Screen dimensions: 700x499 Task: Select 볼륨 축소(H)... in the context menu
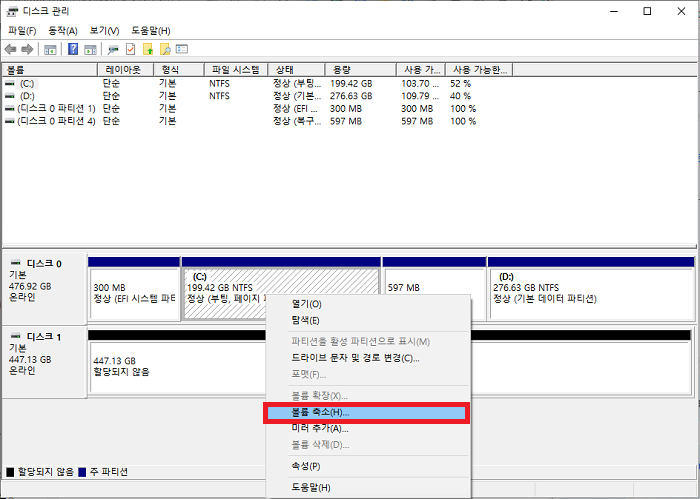coord(366,412)
